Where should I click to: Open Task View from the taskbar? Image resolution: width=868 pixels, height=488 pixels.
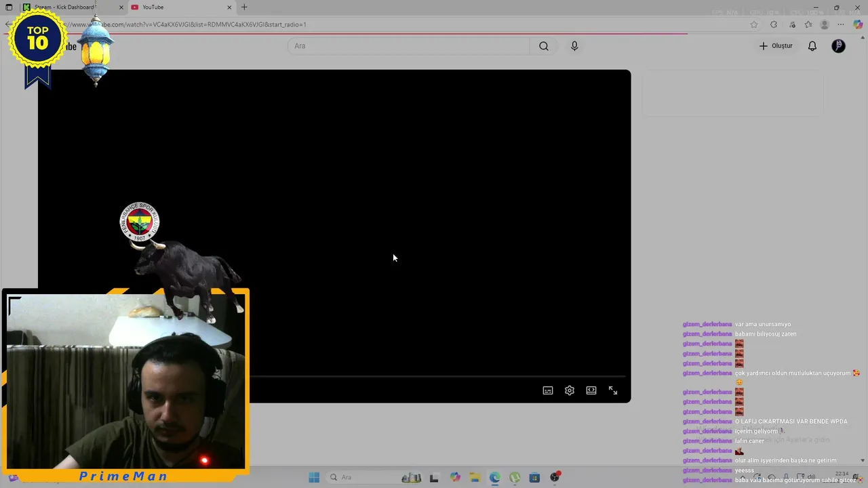point(434,477)
